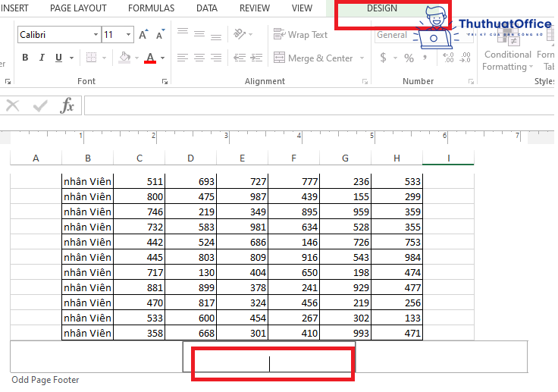558x392 pixels.
Task: Select column A header
Action: click(36, 158)
